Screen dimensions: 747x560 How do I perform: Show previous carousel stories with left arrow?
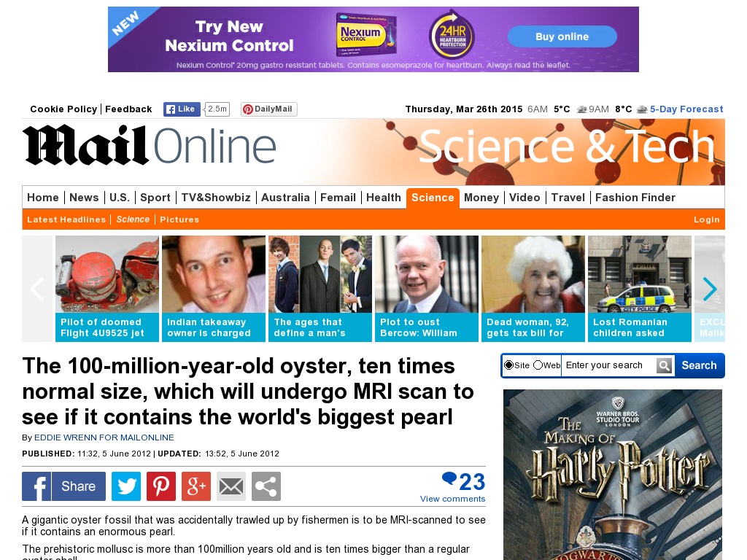37,289
